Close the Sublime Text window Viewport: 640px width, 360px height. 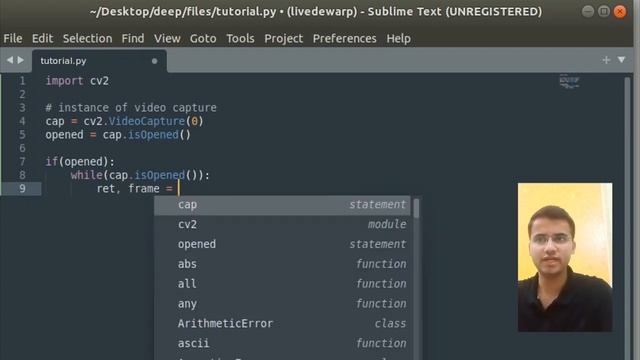[x=620, y=11]
